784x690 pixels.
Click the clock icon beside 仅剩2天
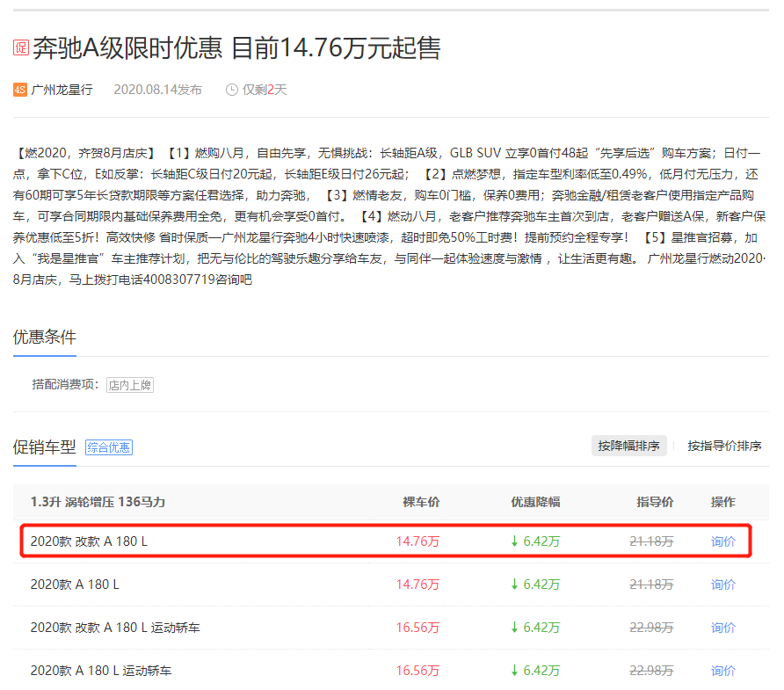pyautogui.click(x=232, y=90)
